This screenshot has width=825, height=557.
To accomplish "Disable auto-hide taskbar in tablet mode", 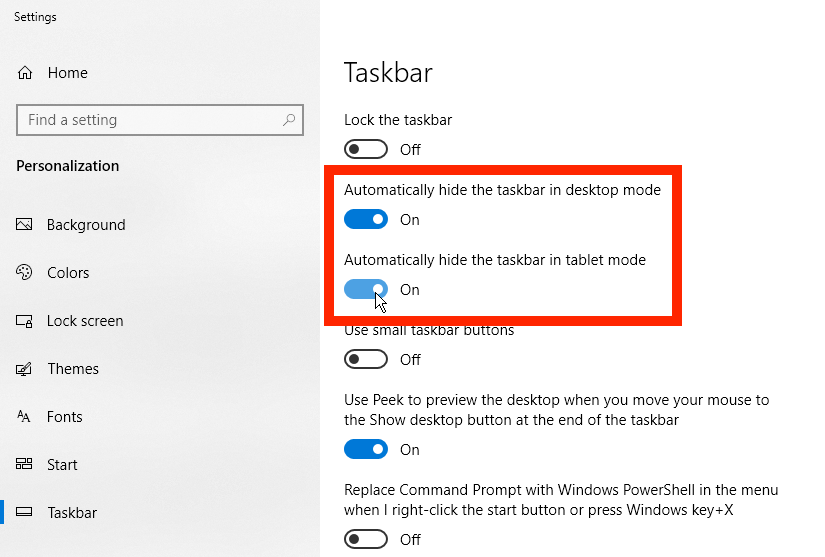I will [x=366, y=289].
